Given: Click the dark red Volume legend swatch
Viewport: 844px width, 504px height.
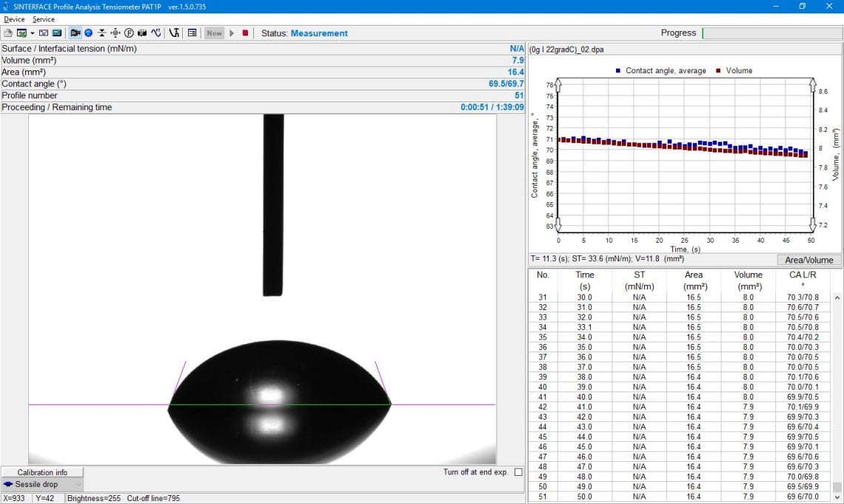Looking at the screenshot, I should (x=718, y=70).
